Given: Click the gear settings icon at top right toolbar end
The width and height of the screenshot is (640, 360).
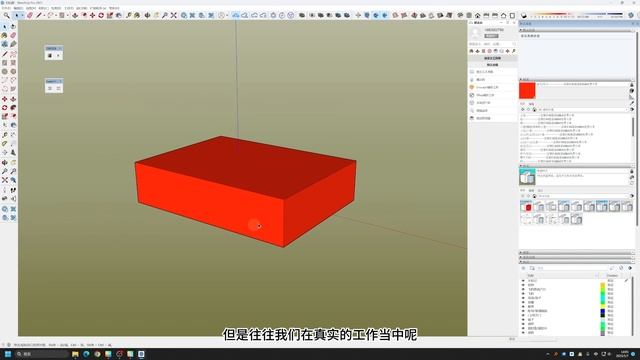Looking at the screenshot, I should coord(631,16).
